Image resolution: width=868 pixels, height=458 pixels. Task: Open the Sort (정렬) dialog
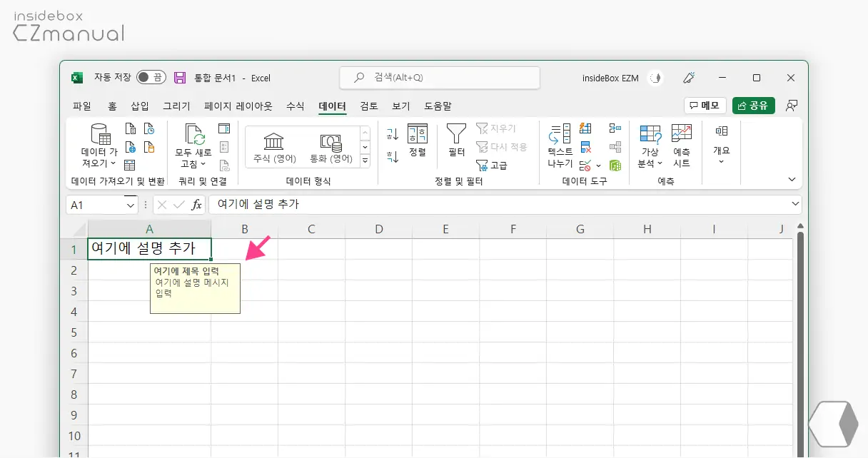click(x=418, y=141)
